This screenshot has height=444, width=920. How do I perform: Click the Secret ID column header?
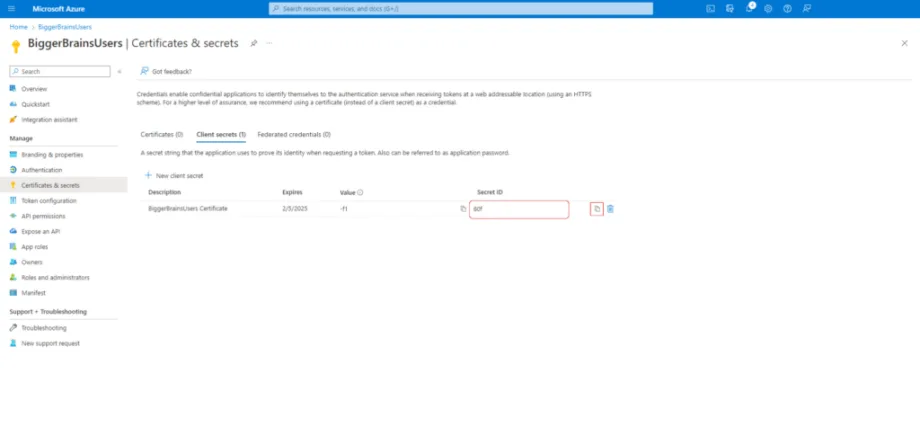490,192
